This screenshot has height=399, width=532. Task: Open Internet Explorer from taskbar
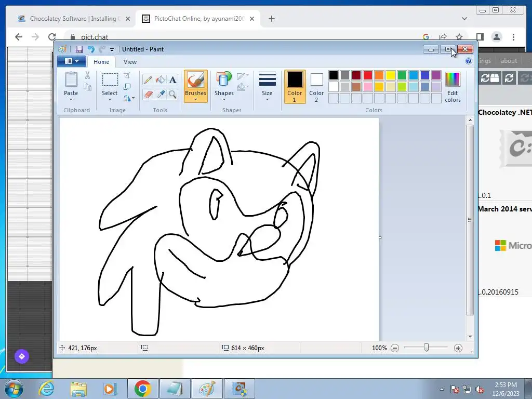[x=46, y=389]
